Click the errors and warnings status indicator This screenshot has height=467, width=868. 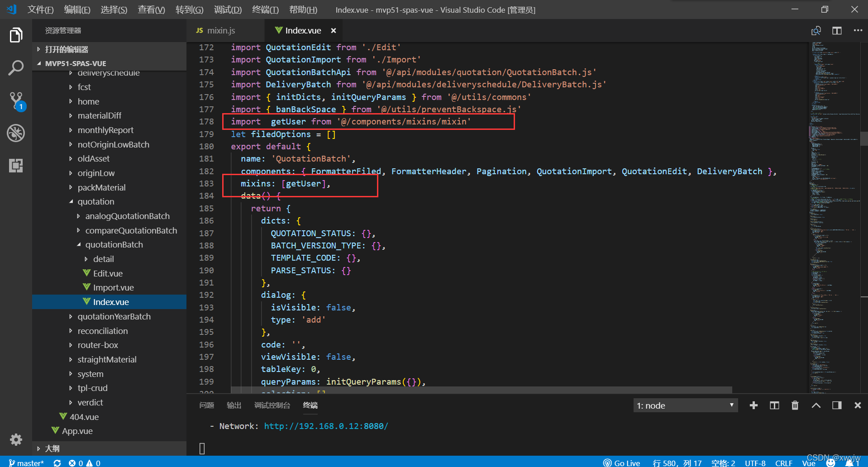pos(85,462)
